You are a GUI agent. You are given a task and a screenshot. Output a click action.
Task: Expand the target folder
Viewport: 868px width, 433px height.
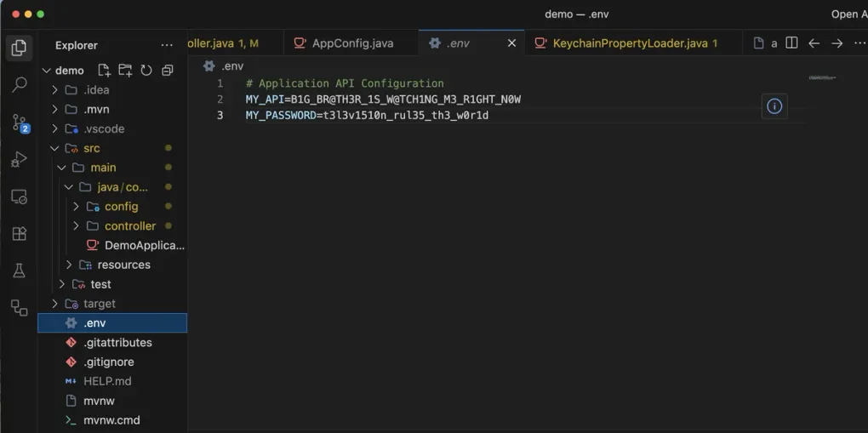(x=99, y=304)
